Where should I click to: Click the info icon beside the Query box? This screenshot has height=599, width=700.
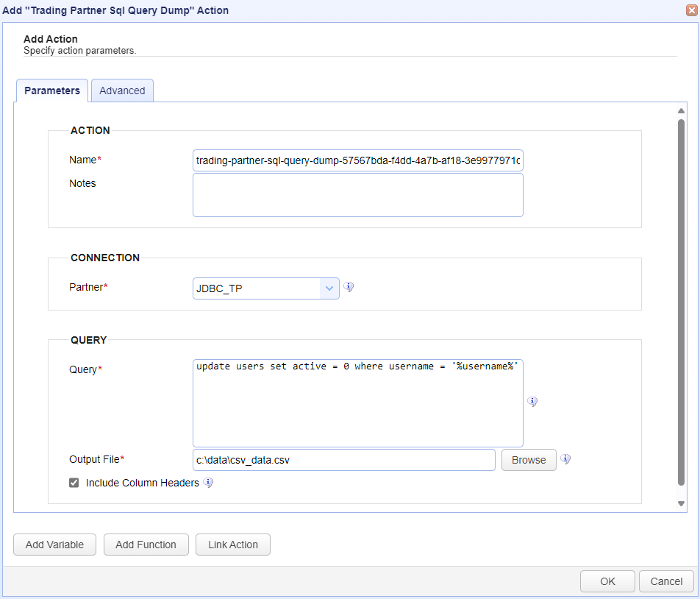point(532,402)
